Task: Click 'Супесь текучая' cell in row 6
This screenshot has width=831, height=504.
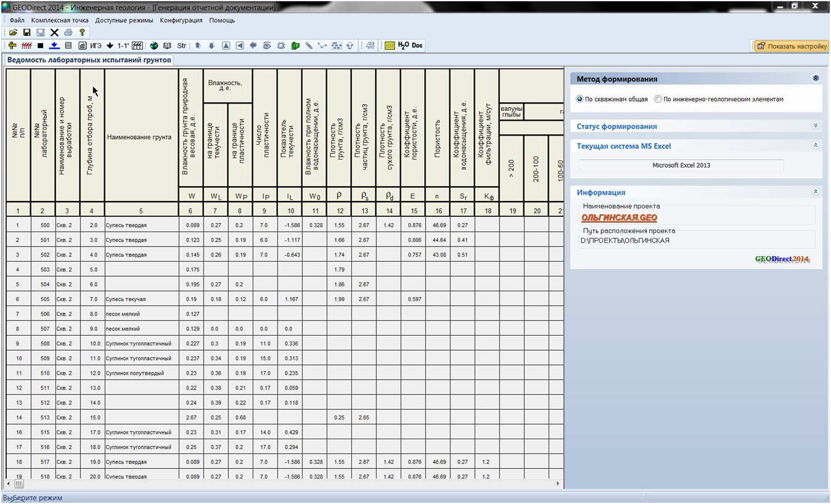Action: tap(141, 299)
